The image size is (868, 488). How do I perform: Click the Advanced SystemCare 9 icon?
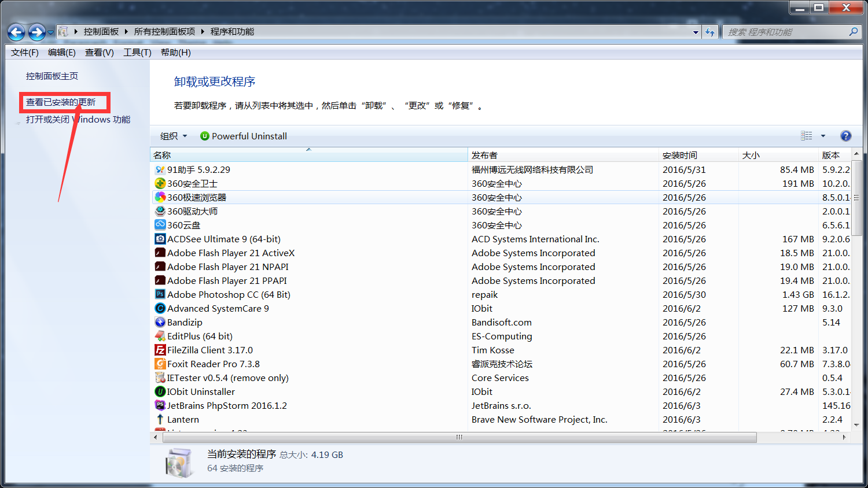pyautogui.click(x=160, y=308)
